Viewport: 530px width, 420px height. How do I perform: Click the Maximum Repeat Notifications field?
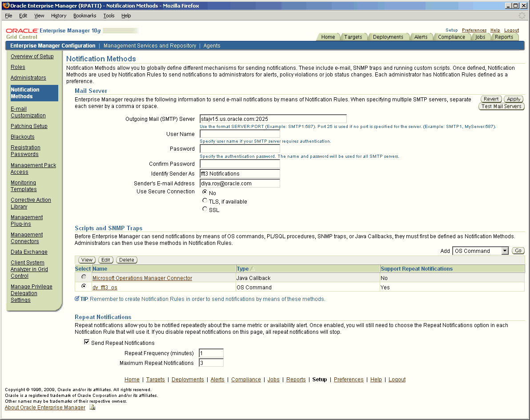coord(211,363)
